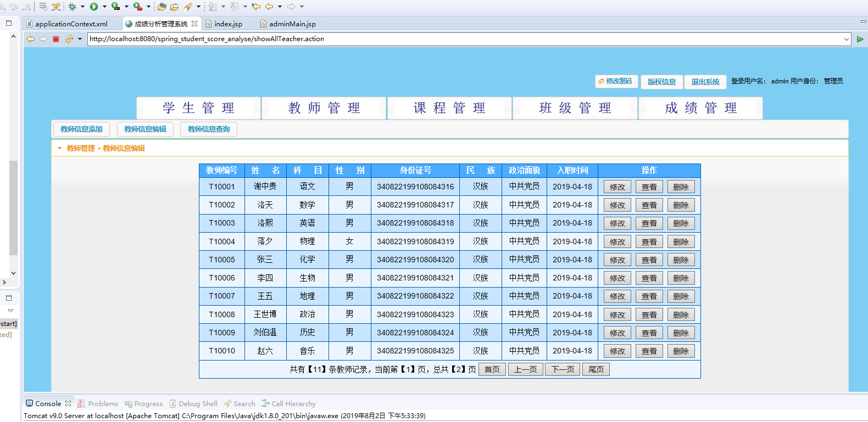The width and height of the screenshot is (868, 422).
Task: Close the 成绩分析管理系统 browser tab
Action: [194, 24]
